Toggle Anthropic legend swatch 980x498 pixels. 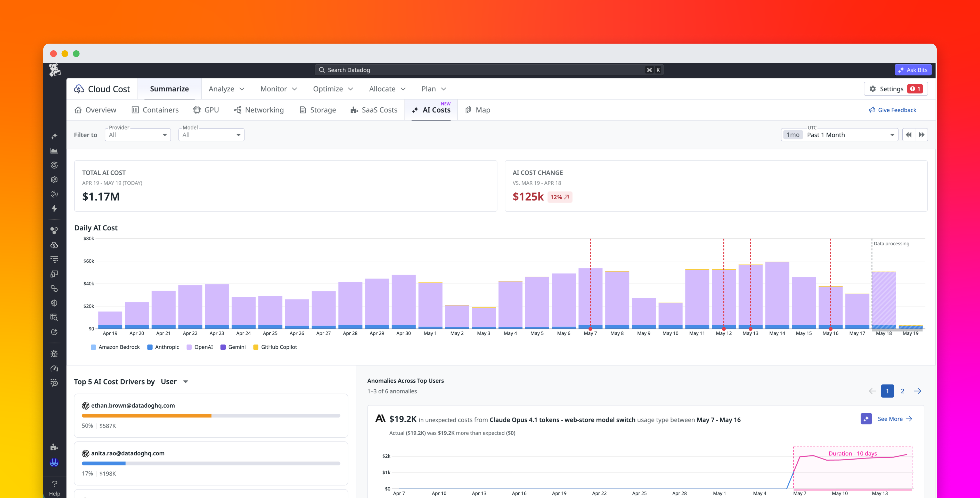(x=150, y=347)
